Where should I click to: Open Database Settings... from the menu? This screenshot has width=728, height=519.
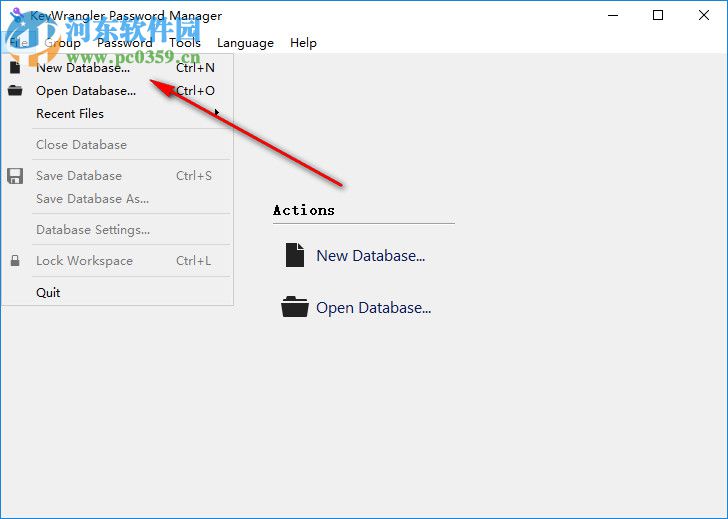point(117,230)
